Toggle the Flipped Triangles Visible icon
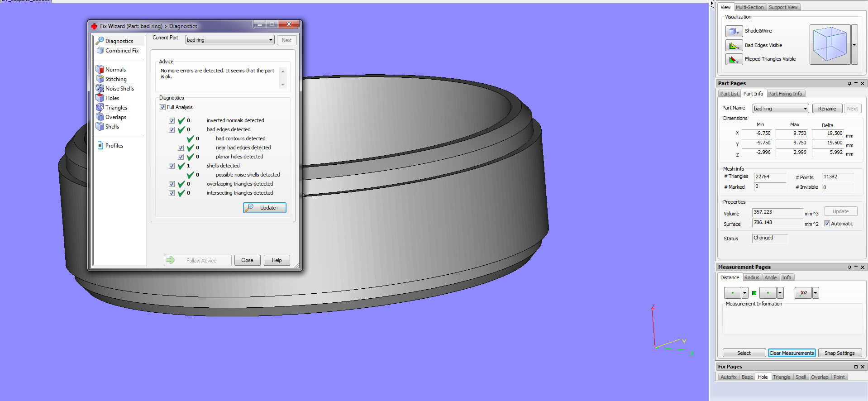 [x=733, y=59]
